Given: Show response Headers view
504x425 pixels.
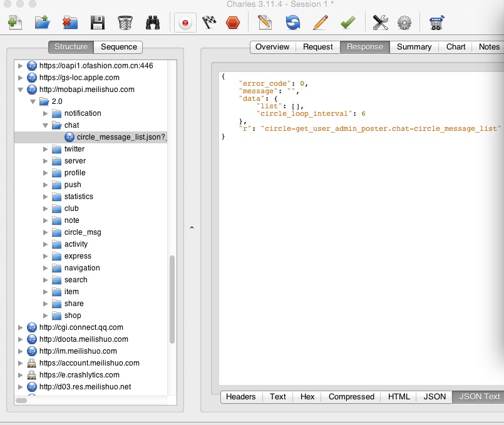Looking at the screenshot, I should (x=241, y=397).
